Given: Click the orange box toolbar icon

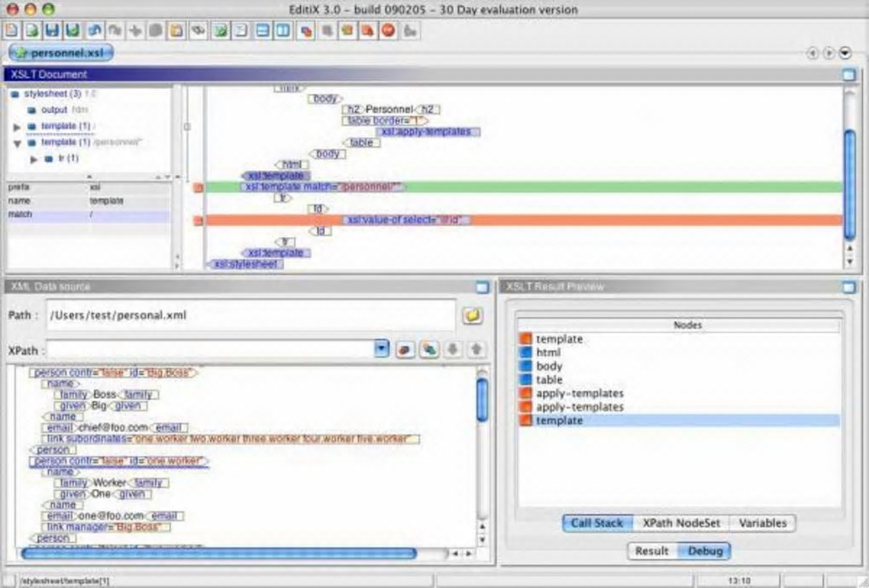Looking at the screenshot, I should (x=348, y=30).
